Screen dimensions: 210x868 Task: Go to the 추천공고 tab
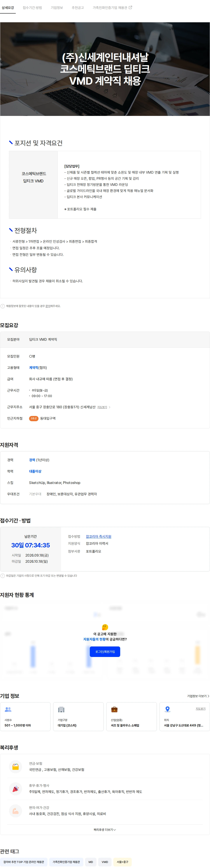[x=77, y=7]
